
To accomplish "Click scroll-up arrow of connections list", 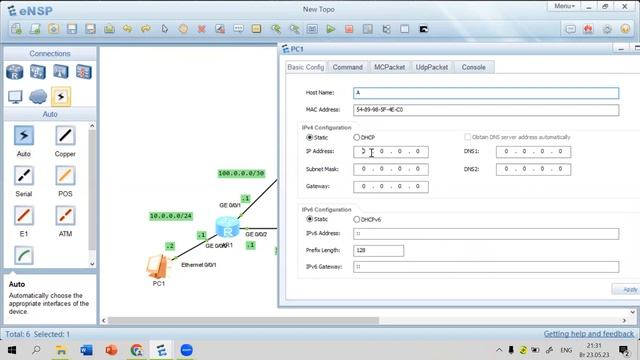I will click(92, 126).
